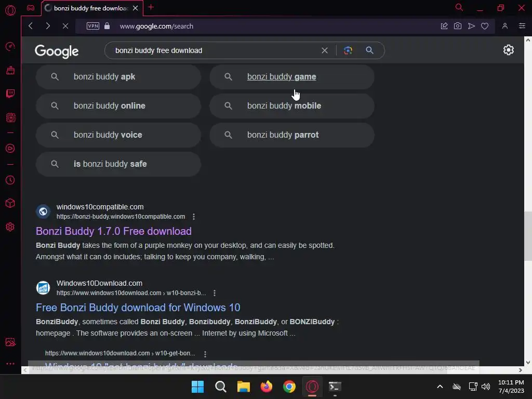Open Windows taskbar search

(x=220, y=387)
